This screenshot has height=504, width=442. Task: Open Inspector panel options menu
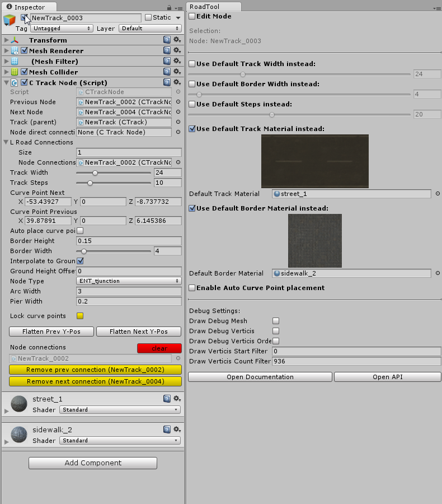coord(178,8)
